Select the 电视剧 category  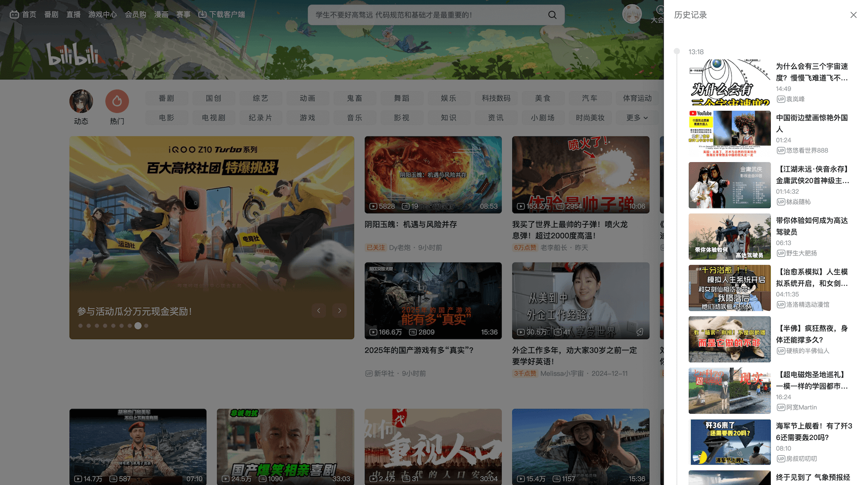(x=213, y=118)
